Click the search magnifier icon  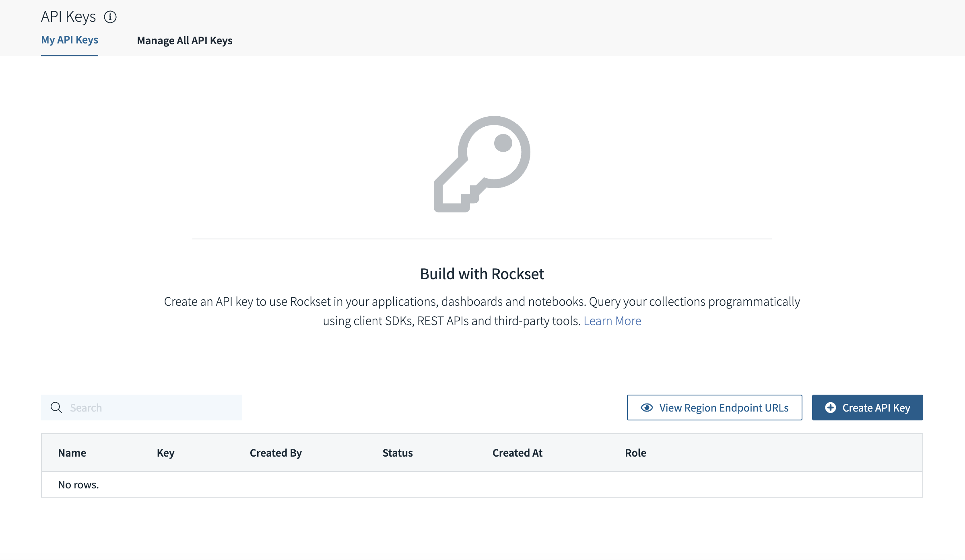click(x=56, y=408)
